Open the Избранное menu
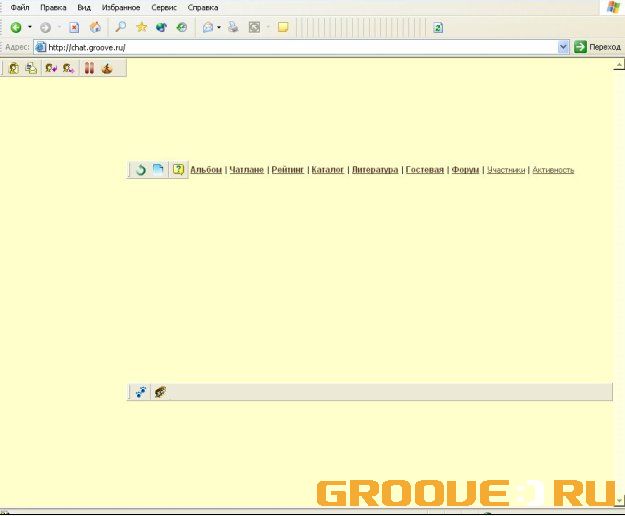Image resolution: width=625 pixels, height=516 pixels. click(120, 7)
